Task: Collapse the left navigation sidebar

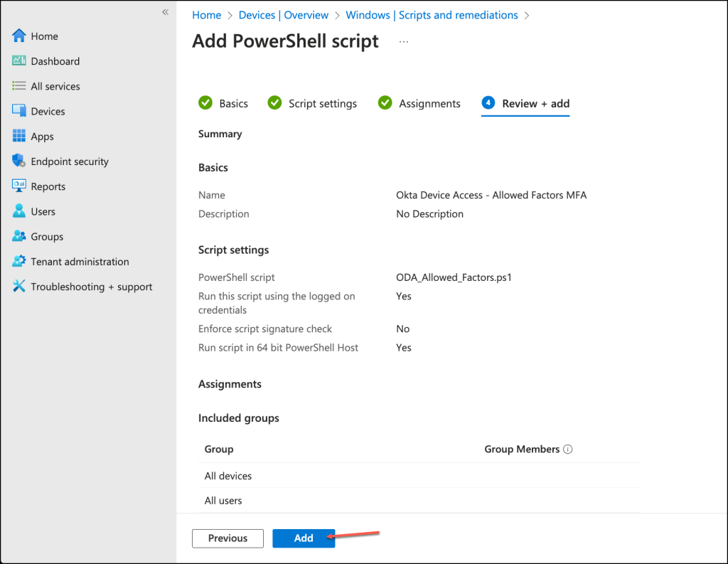Action: pos(165,12)
